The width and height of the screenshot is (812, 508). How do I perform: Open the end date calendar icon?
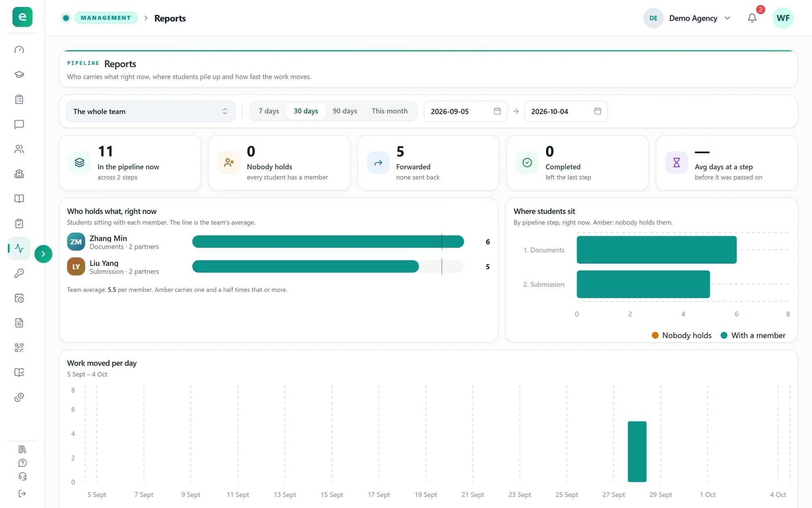point(597,111)
